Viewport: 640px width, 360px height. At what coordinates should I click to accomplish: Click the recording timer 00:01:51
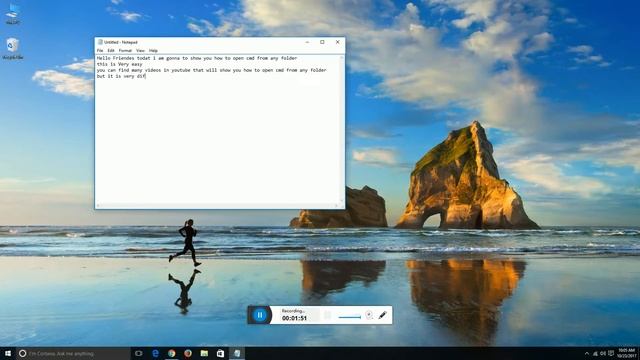[294, 318]
